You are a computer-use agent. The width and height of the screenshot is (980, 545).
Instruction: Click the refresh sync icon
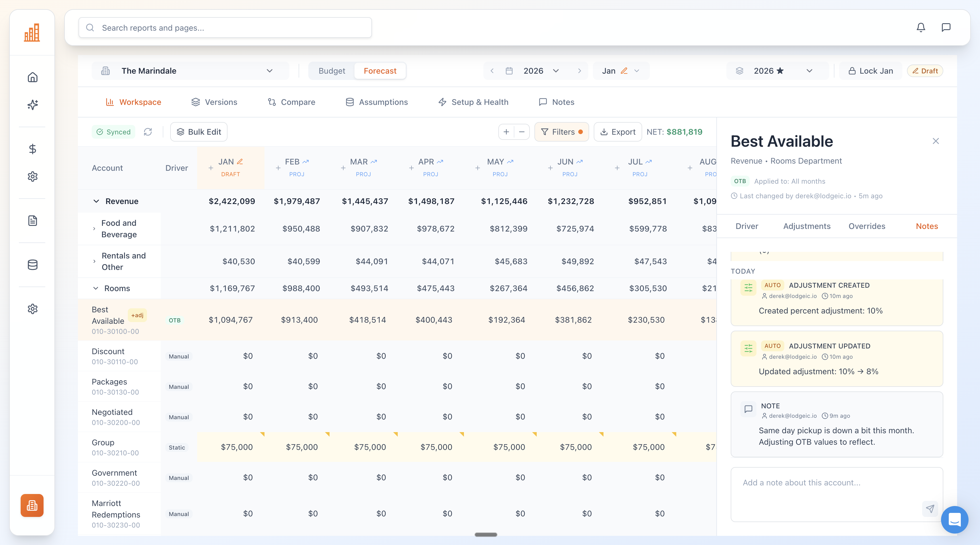(148, 132)
